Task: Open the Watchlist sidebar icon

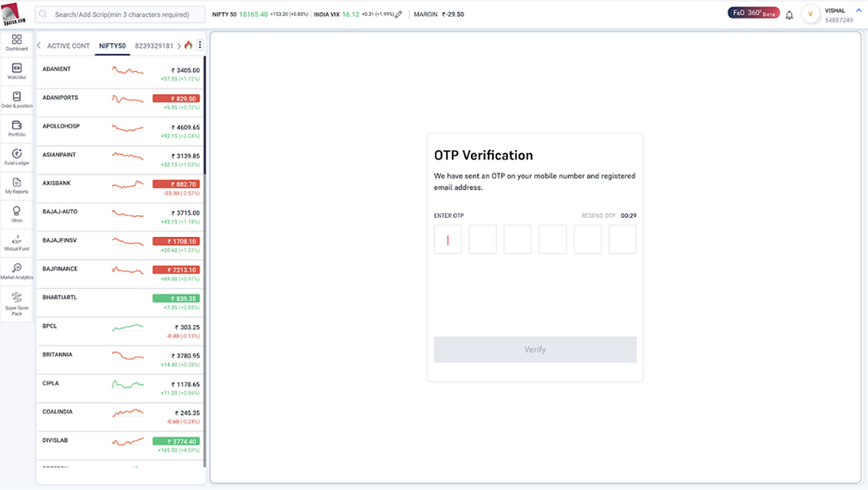Action: (x=17, y=71)
